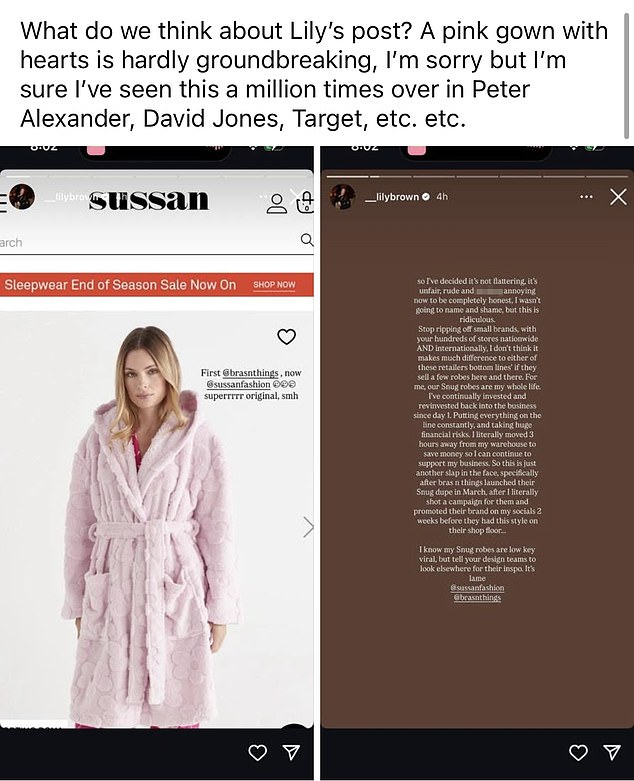The height and width of the screenshot is (781, 634).
Task: Open Sussan account profile icon
Action: [276, 203]
